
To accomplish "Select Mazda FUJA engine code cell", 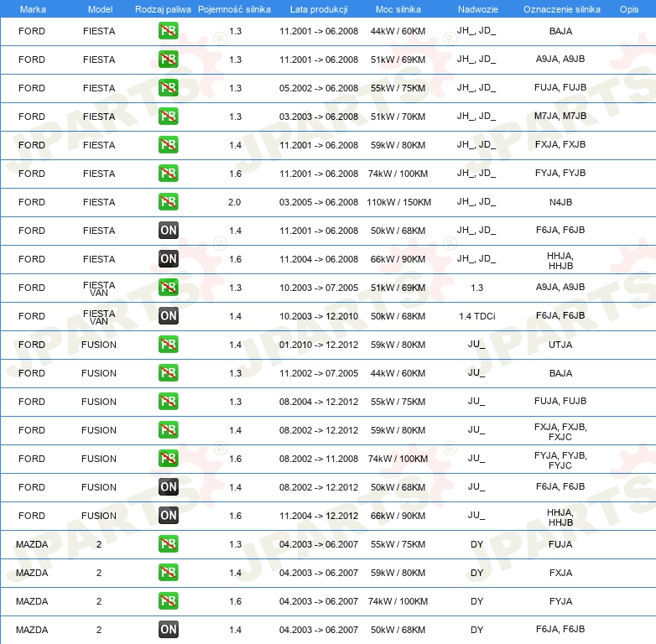I will coord(560,544).
